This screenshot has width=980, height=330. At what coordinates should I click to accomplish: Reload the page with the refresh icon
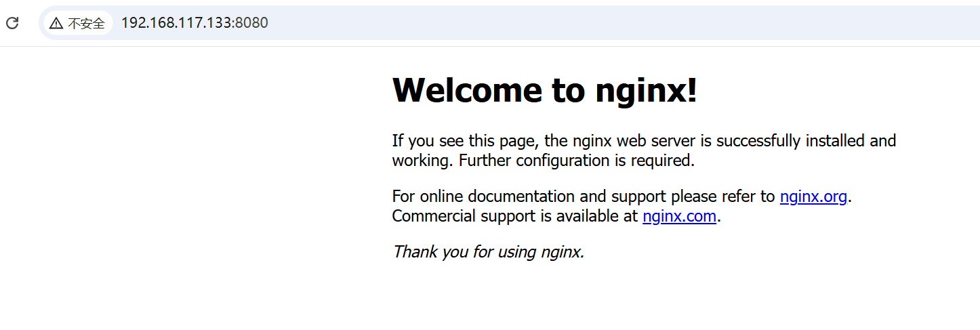point(12,23)
